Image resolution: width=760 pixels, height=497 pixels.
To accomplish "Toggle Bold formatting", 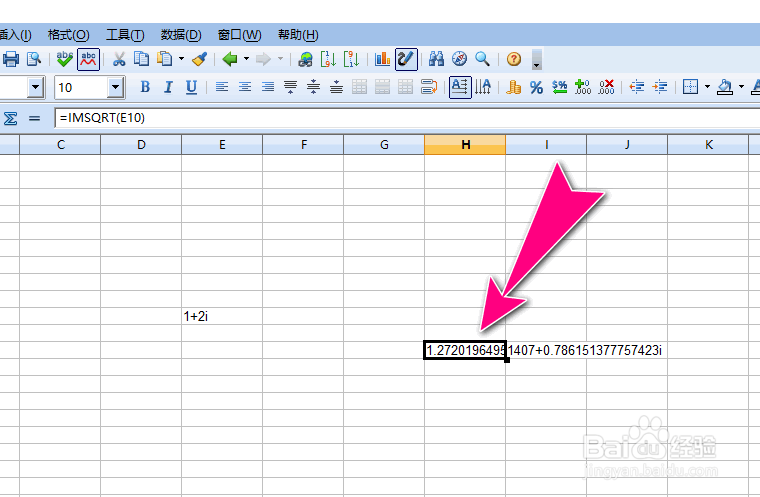I will [144, 87].
